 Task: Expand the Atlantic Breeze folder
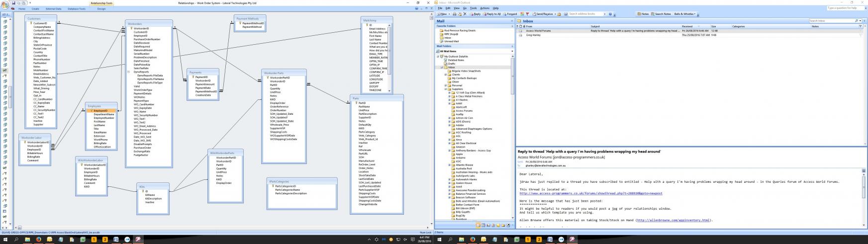tap(450, 165)
